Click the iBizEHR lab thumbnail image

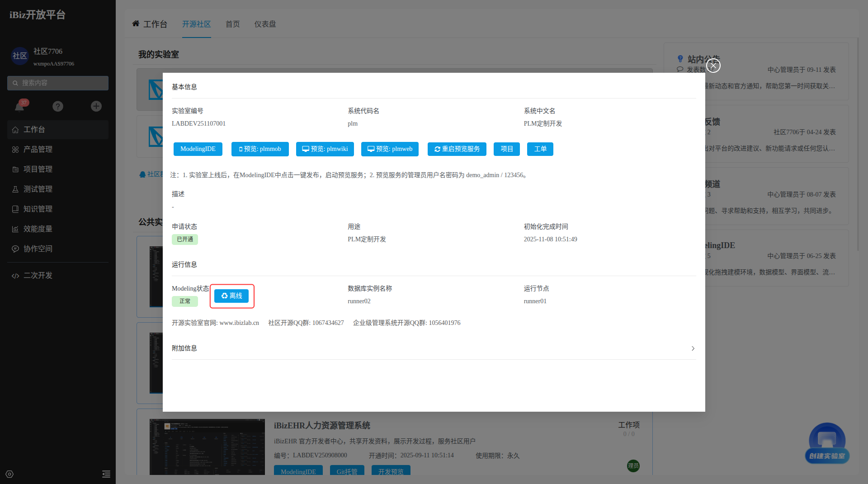click(207, 446)
